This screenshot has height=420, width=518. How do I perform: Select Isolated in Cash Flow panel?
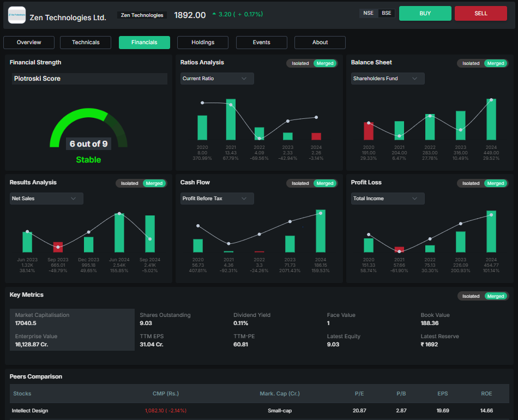coord(300,183)
